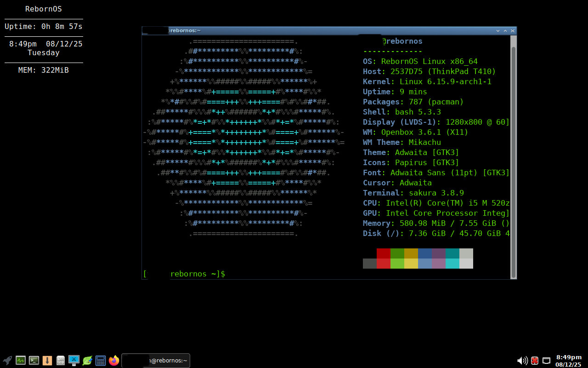Screen dimensions: 588x368
Task: Click the terminal command prompt line
Action: pos(276,274)
